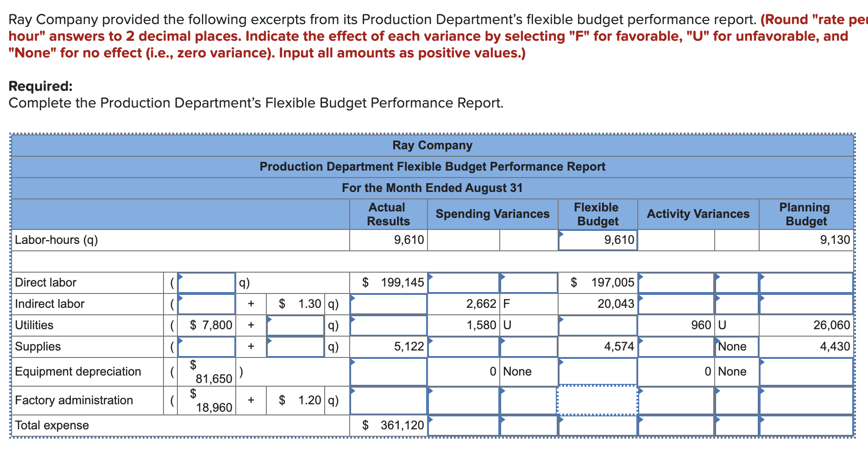
Task: Click Supplies activity variance amount field
Action: pos(676,346)
